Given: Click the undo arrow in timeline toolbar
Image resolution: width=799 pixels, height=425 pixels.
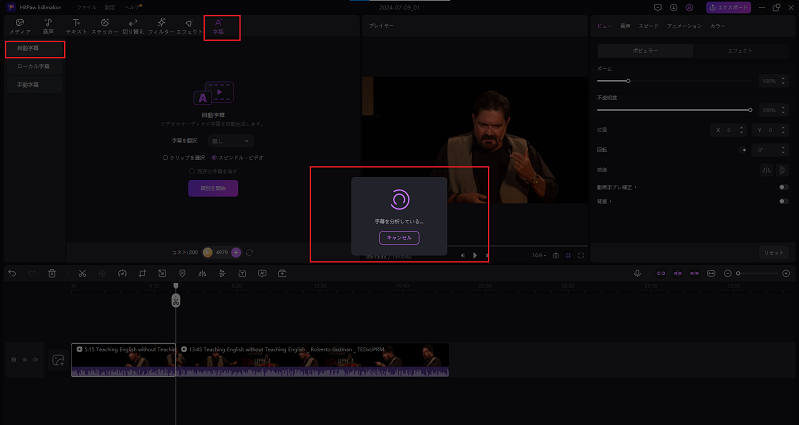Looking at the screenshot, I should [12, 273].
